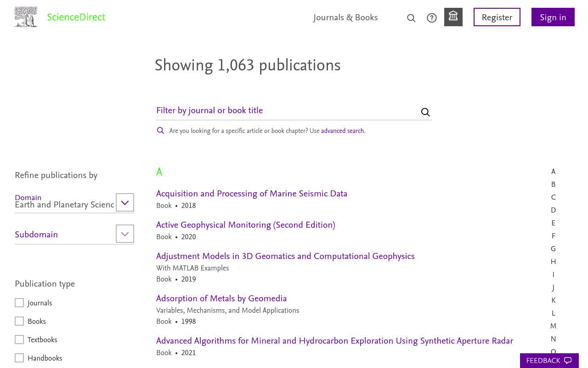Click the 'Showing 1,063 publications' heading
This screenshot has width=588, height=368.
point(248,65)
